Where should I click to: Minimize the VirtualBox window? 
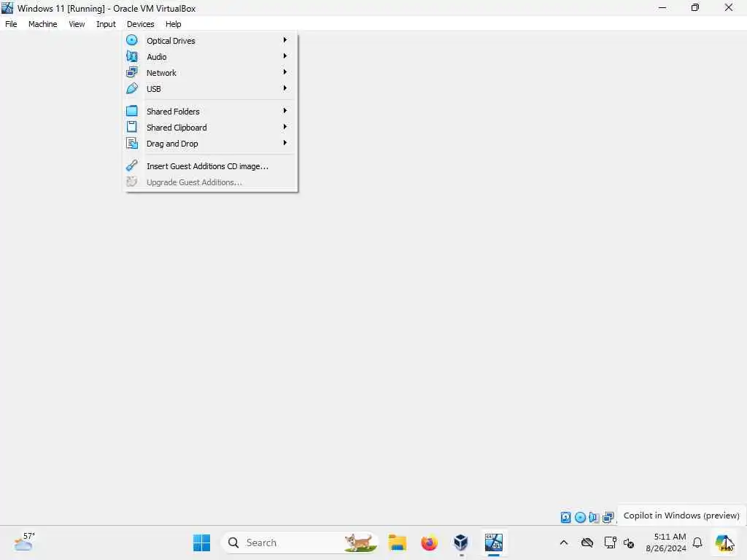tap(662, 7)
